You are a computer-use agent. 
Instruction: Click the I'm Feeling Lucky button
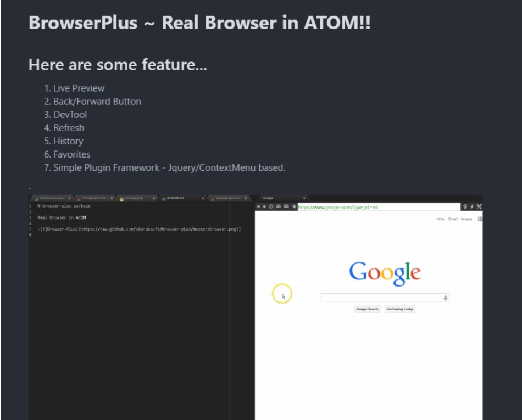400,309
